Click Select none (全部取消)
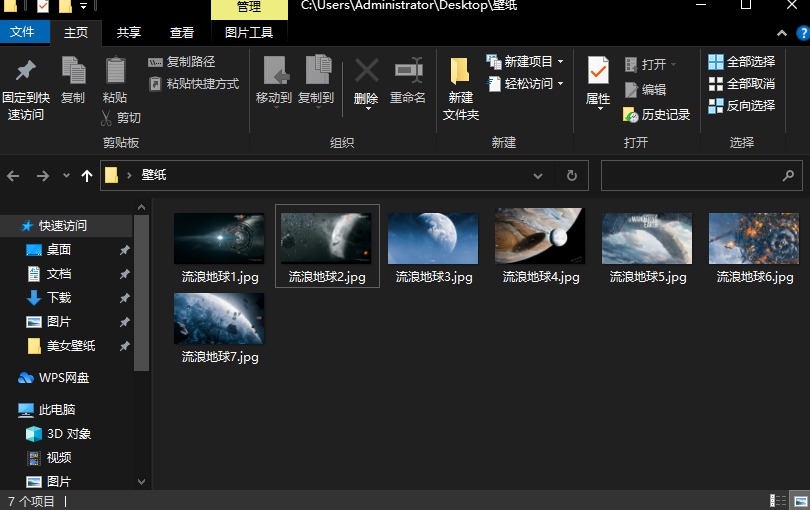 pos(741,84)
